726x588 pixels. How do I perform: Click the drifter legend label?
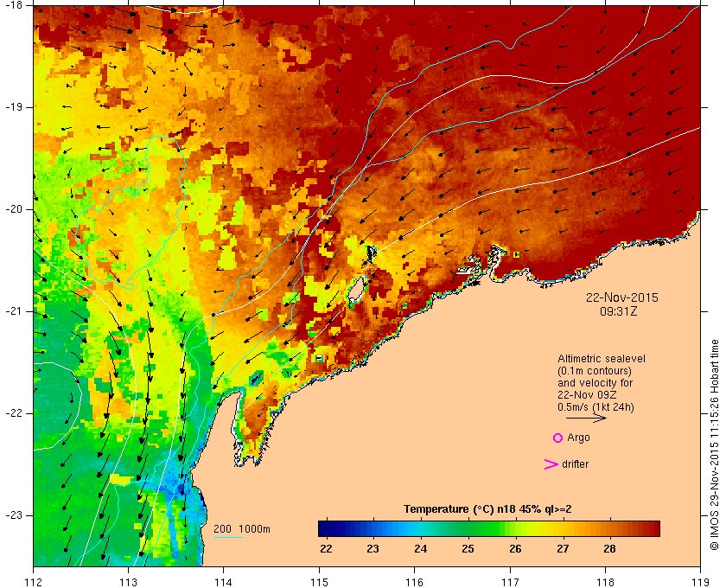pos(575,464)
